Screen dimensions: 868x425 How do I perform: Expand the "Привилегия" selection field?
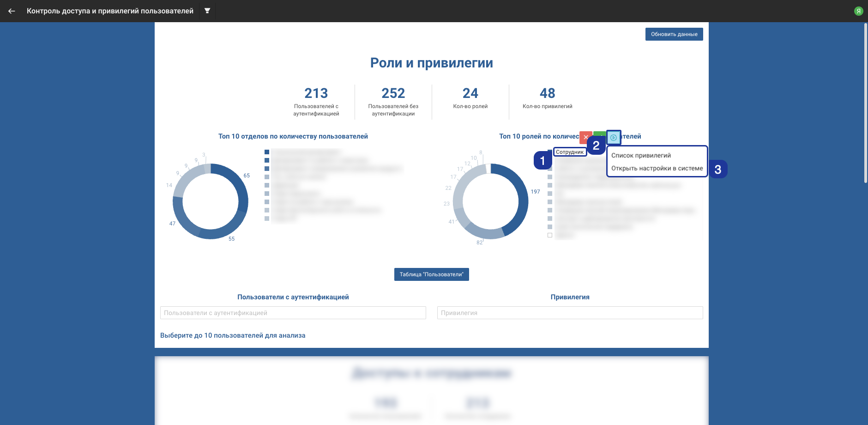[x=570, y=313]
